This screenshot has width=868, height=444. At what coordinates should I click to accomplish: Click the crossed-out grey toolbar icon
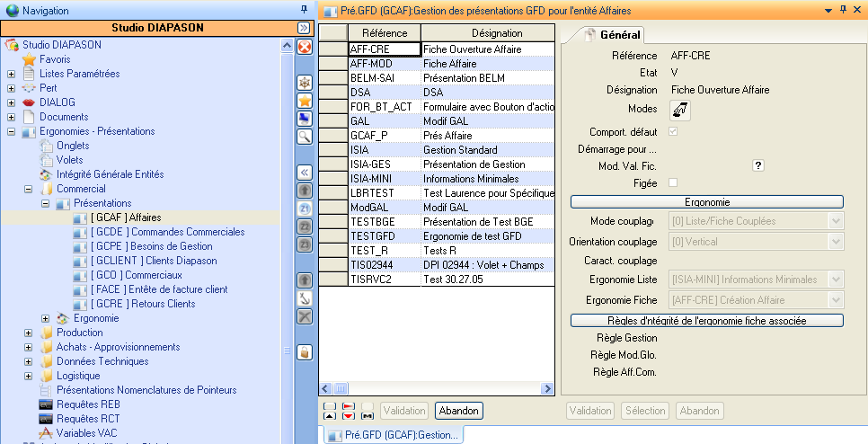tap(305, 316)
